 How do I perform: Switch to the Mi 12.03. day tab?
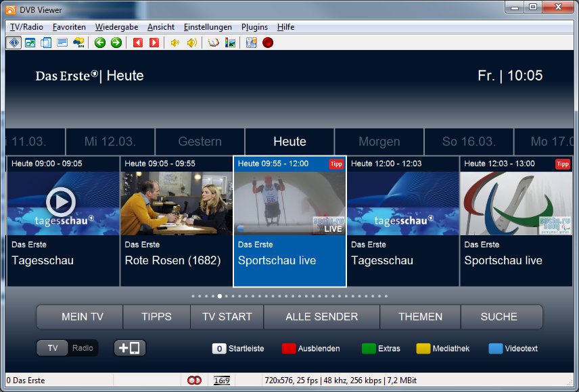(110, 141)
